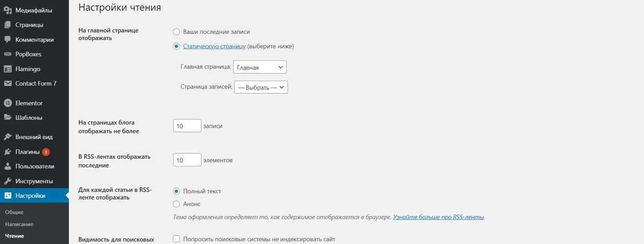Viewport: 644px width, 244px height.
Task: Enable Попросить поисковые системы не индексировать checkbox
Action: click(176, 239)
